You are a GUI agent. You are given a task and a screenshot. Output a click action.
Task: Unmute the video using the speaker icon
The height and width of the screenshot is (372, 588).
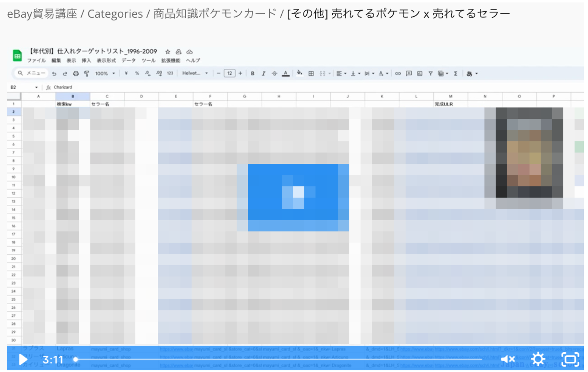(x=508, y=359)
